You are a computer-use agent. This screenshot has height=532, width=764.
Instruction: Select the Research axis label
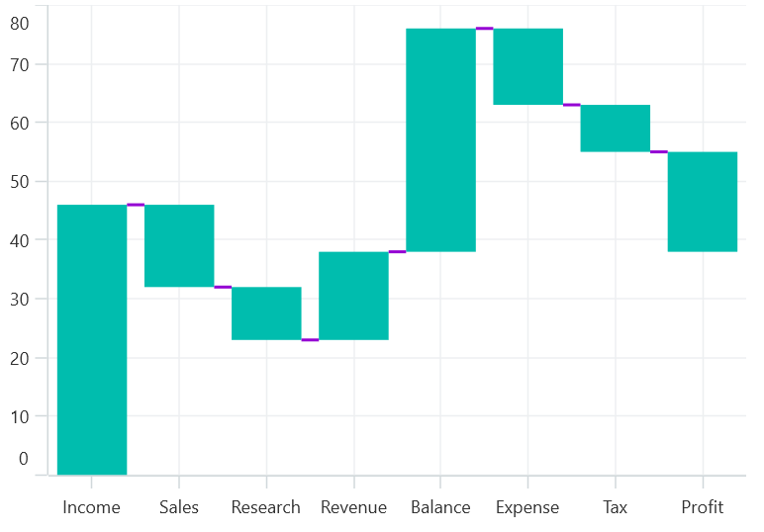[266, 507]
